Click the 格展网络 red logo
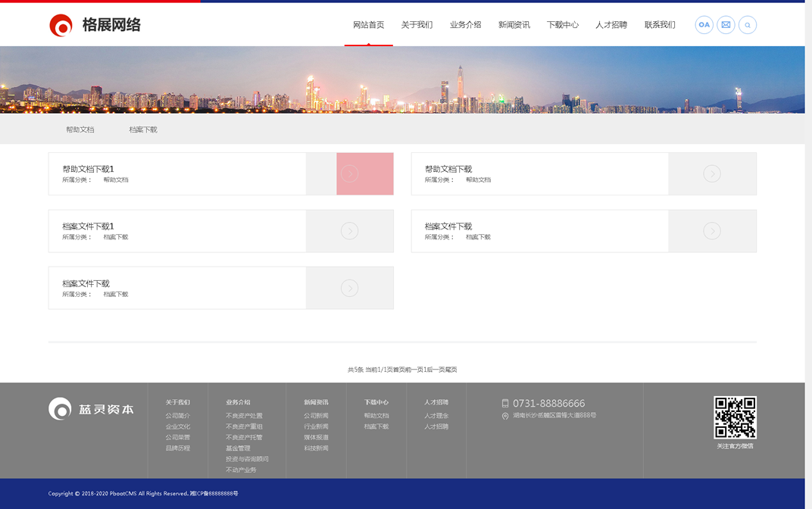Screen dimensions: 812x509 pyautogui.click(x=61, y=25)
